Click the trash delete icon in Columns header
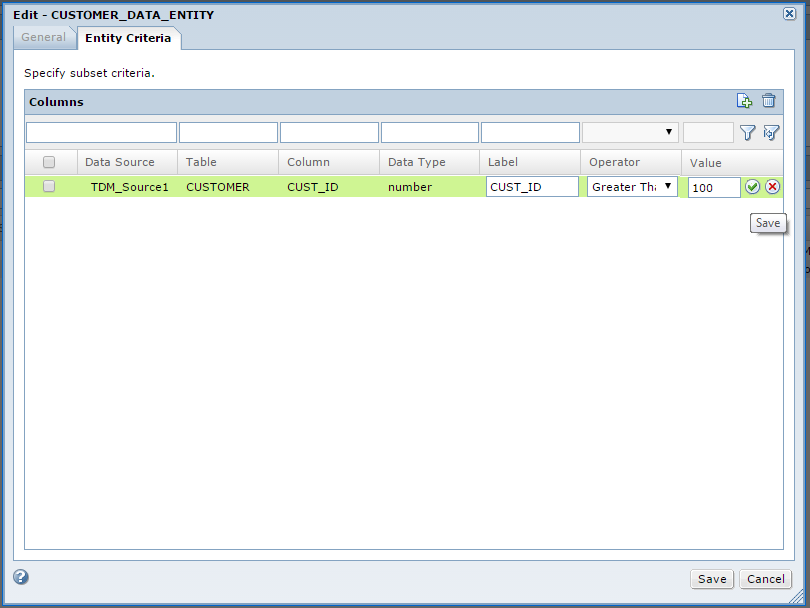The image size is (810, 608). click(769, 100)
